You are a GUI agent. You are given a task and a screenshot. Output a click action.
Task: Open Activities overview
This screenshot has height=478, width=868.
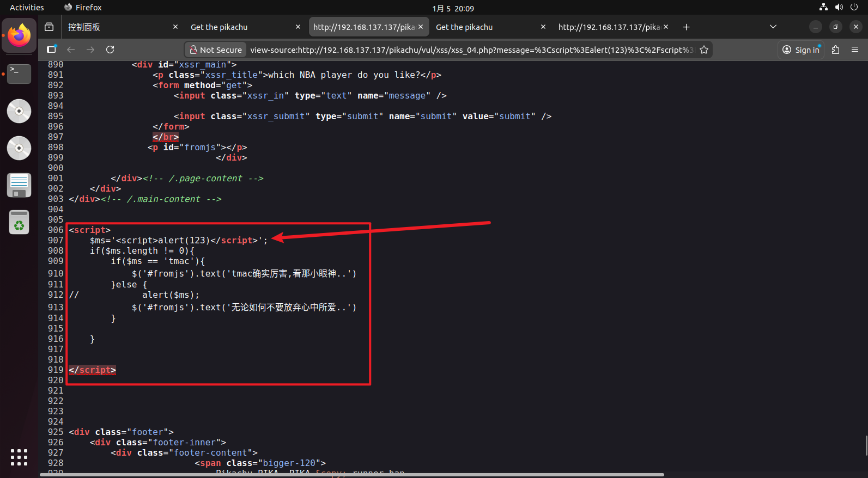coord(27,7)
